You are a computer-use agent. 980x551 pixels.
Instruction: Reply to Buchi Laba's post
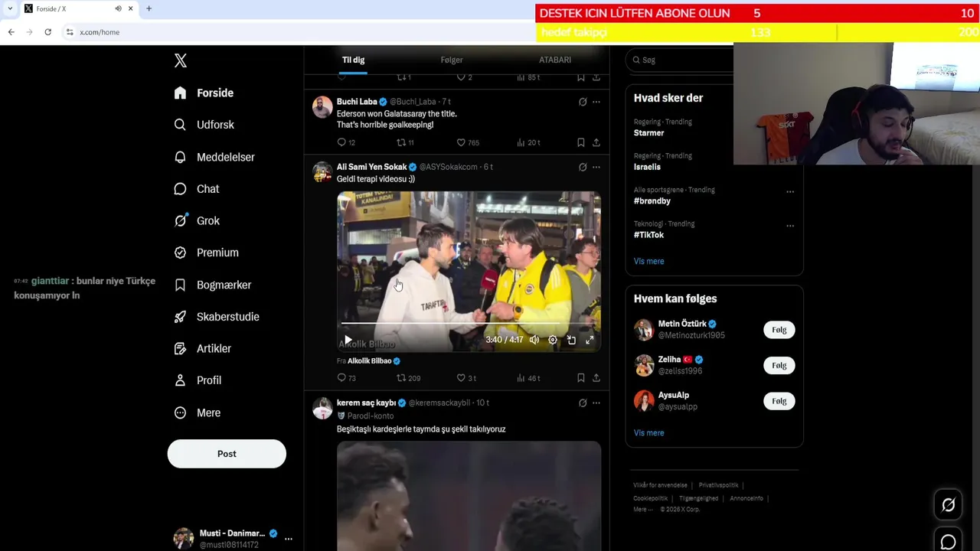[x=345, y=142]
